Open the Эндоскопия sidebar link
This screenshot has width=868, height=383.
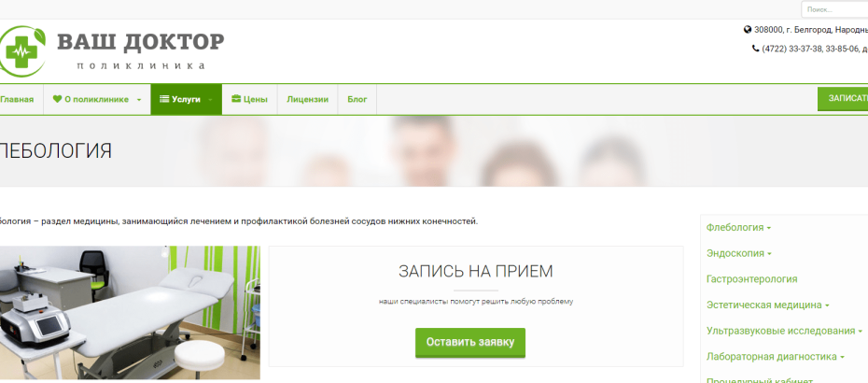click(x=735, y=253)
